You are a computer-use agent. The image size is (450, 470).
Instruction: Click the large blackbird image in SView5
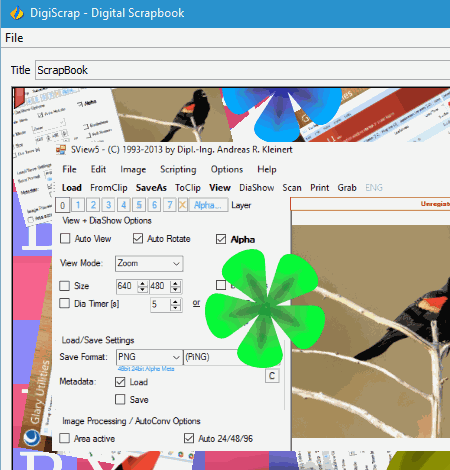pyautogui.click(x=371, y=331)
